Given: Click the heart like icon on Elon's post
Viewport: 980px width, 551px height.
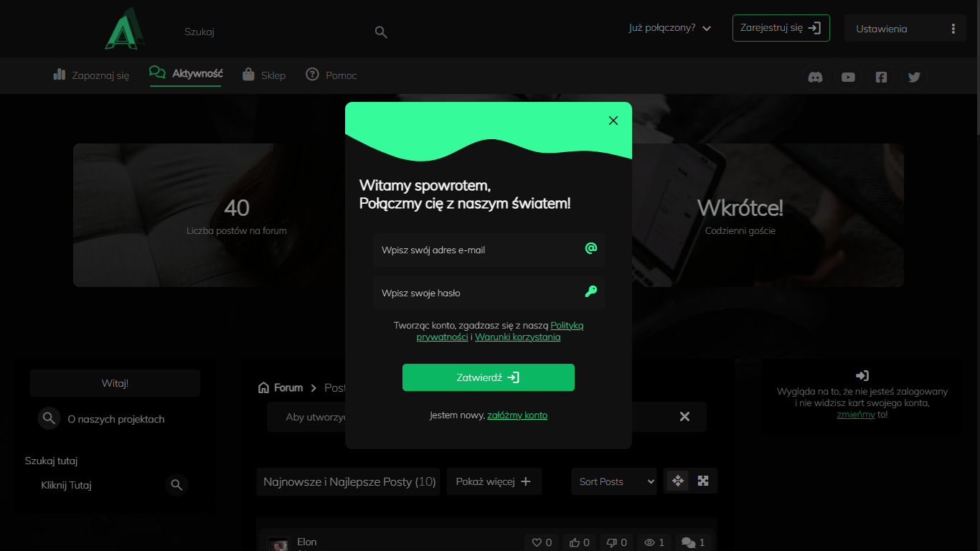Looking at the screenshot, I should tap(535, 542).
